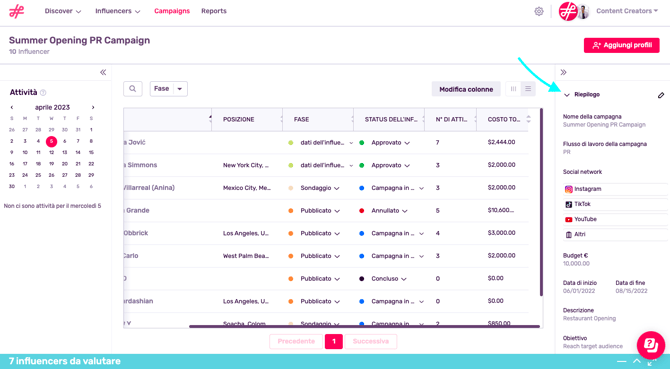
Task: Collapse the Riepilogo section chevron
Action: point(567,95)
